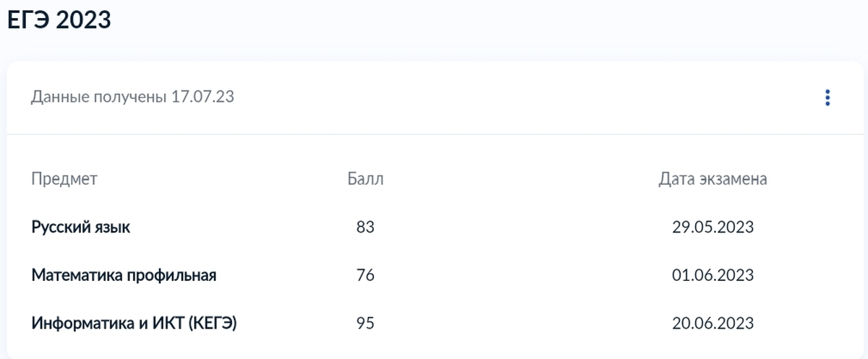Image resolution: width=868 pixels, height=359 pixels.
Task: Click the "ЕГЭ" word in the page heading
Action: pos(28,20)
